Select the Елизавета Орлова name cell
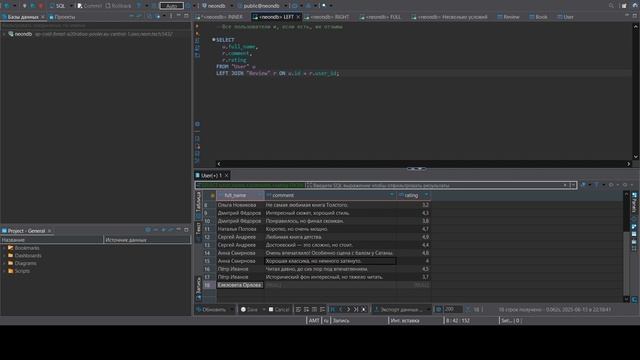 click(240, 285)
